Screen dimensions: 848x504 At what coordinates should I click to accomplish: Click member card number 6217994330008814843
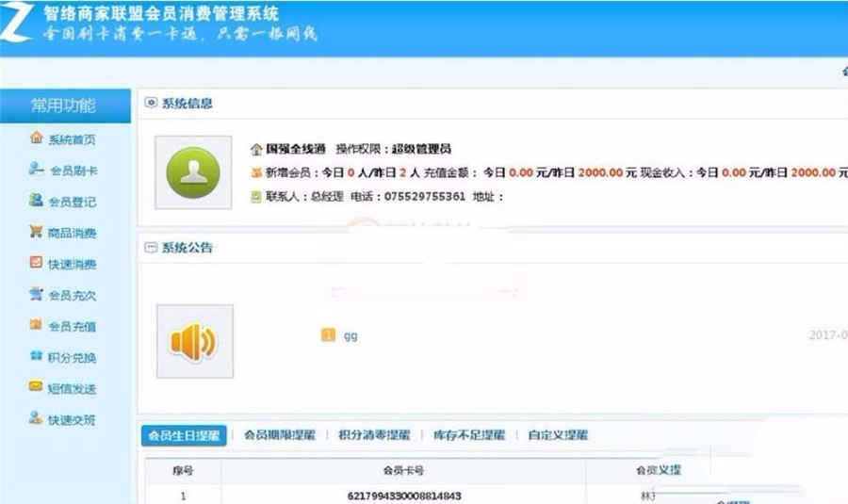[x=404, y=496]
